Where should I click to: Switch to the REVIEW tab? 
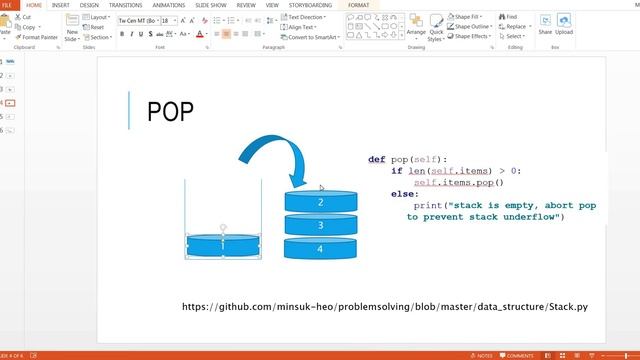pos(246,5)
